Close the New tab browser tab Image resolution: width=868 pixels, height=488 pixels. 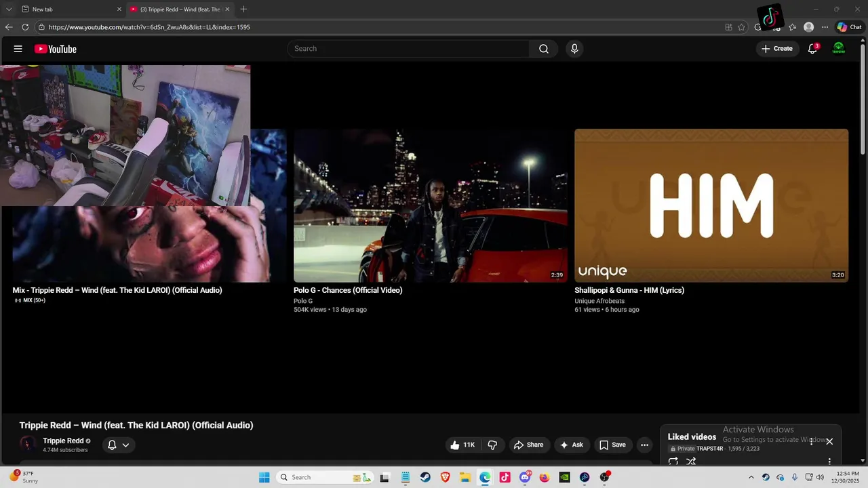(119, 9)
